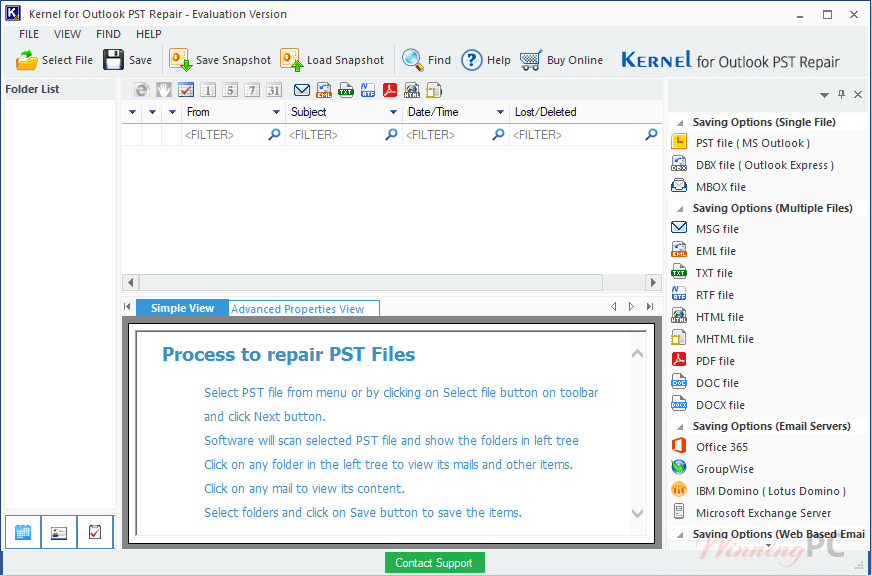Click Save Snapshot in the toolbar
This screenshot has height=576, width=872.
pos(220,60)
